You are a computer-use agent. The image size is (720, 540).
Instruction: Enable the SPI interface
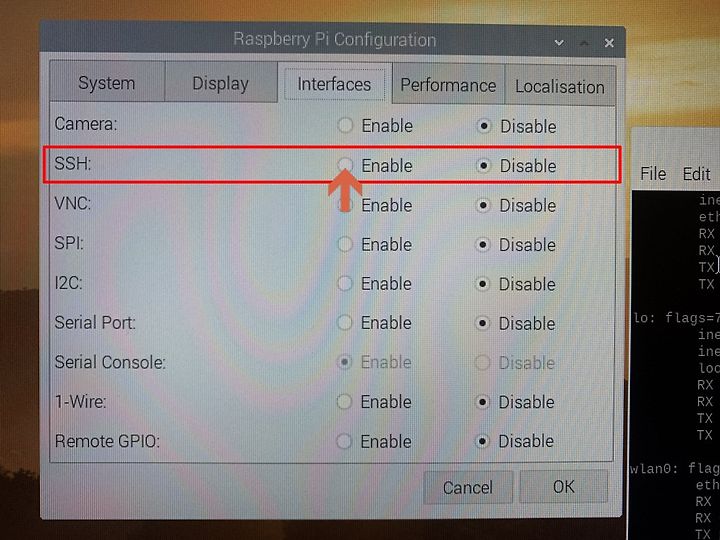pyautogui.click(x=345, y=244)
